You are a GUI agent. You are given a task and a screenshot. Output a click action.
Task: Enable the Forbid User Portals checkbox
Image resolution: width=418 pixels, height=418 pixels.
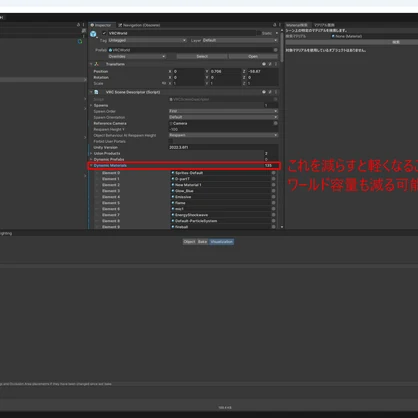coord(171,141)
